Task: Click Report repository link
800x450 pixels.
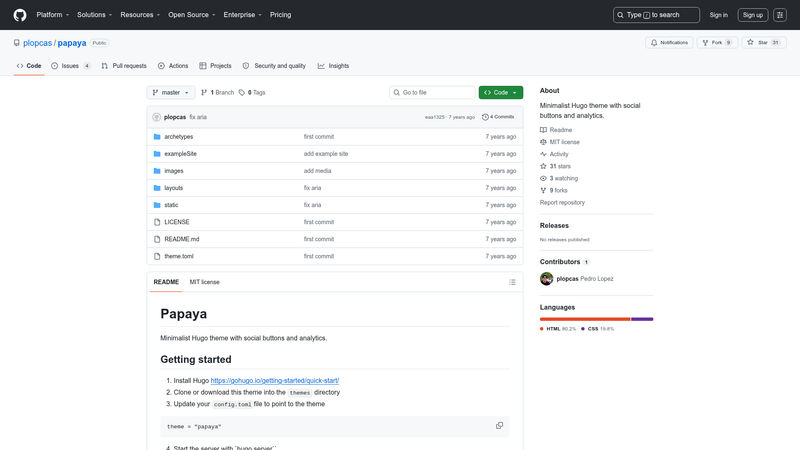Action: (562, 203)
